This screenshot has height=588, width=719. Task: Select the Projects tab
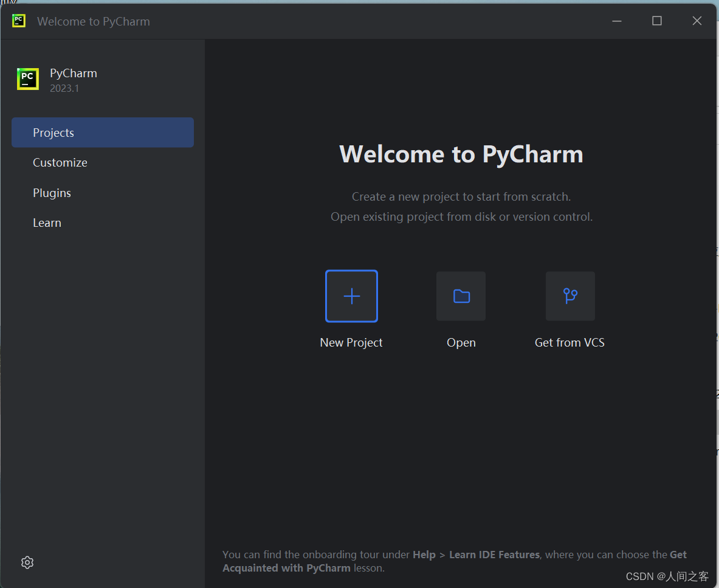point(103,133)
